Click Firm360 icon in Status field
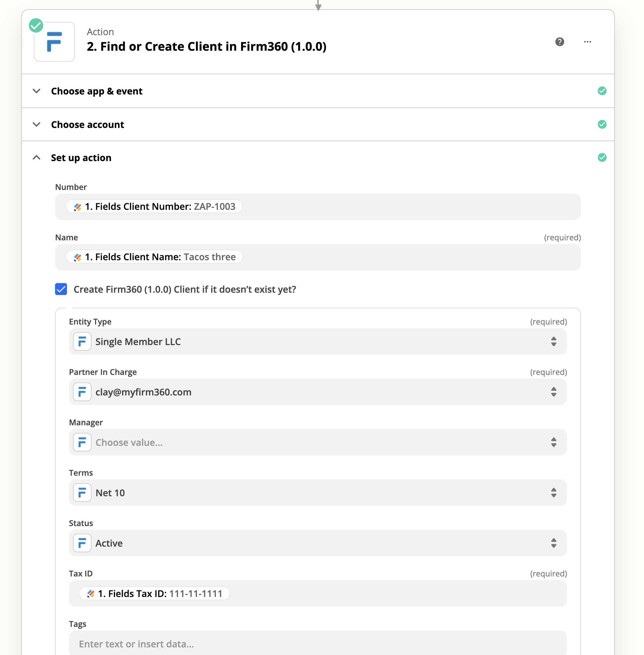The height and width of the screenshot is (655, 644). (x=82, y=543)
